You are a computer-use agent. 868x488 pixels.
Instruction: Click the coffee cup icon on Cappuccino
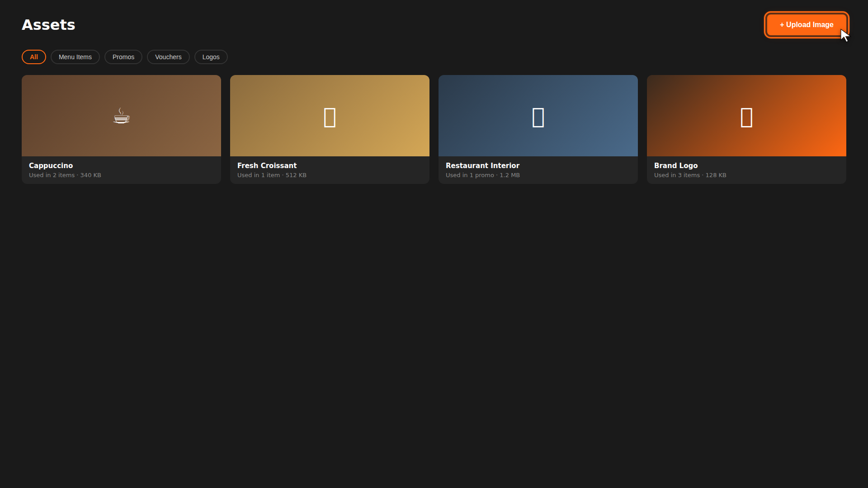pyautogui.click(x=121, y=116)
